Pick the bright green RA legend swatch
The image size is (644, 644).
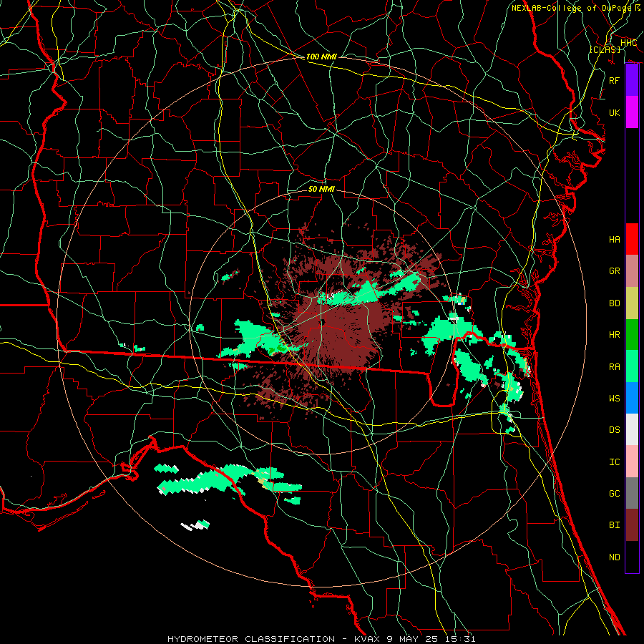[632, 366]
